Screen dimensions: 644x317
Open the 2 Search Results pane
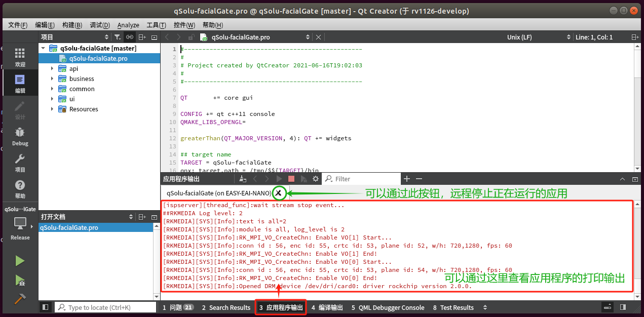pyautogui.click(x=226, y=307)
